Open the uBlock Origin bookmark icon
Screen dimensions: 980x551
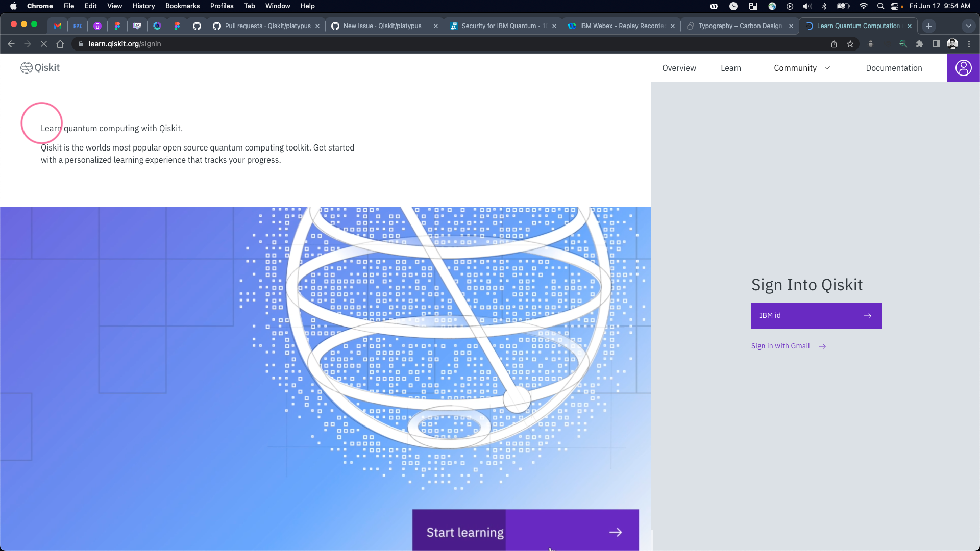point(97,26)
